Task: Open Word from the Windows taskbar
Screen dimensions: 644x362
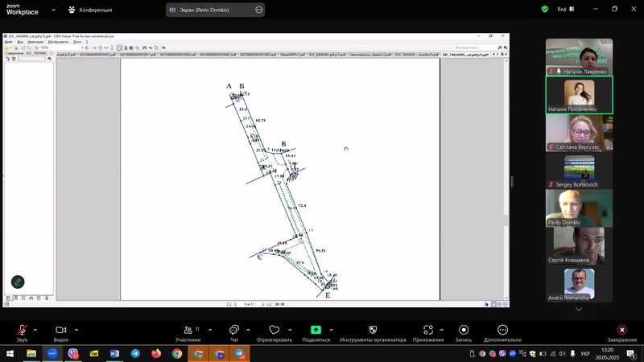Action: click(x=114, y=353)
